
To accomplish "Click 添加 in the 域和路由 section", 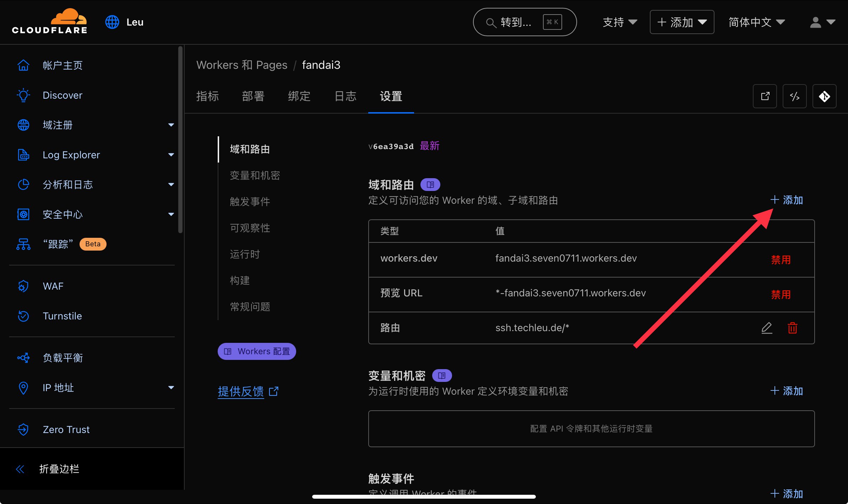I will tap(787, 200).
